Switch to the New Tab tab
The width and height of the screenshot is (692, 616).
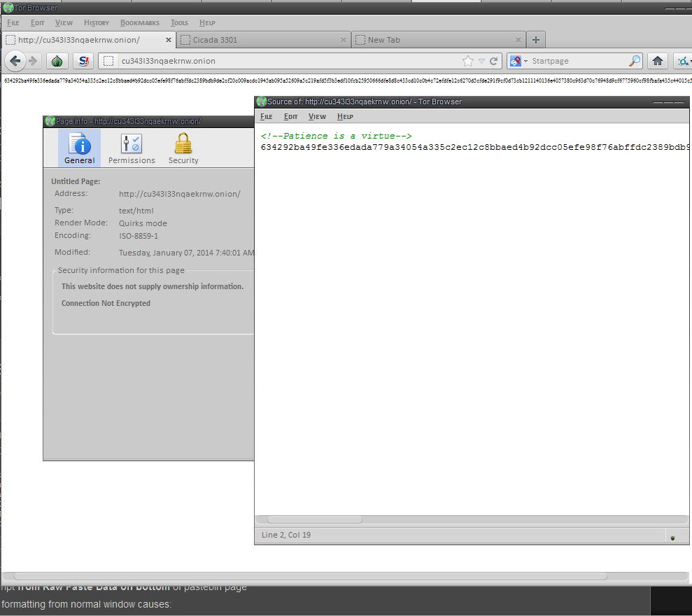pos(439,40)
